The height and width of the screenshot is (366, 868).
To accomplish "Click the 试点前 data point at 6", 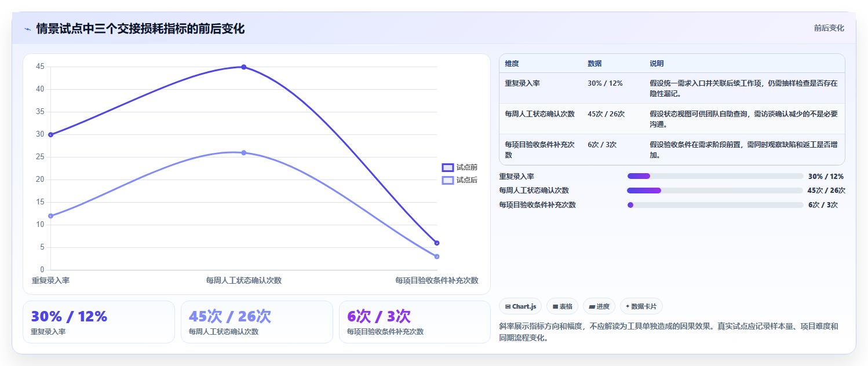I will (x=437, y=243).
